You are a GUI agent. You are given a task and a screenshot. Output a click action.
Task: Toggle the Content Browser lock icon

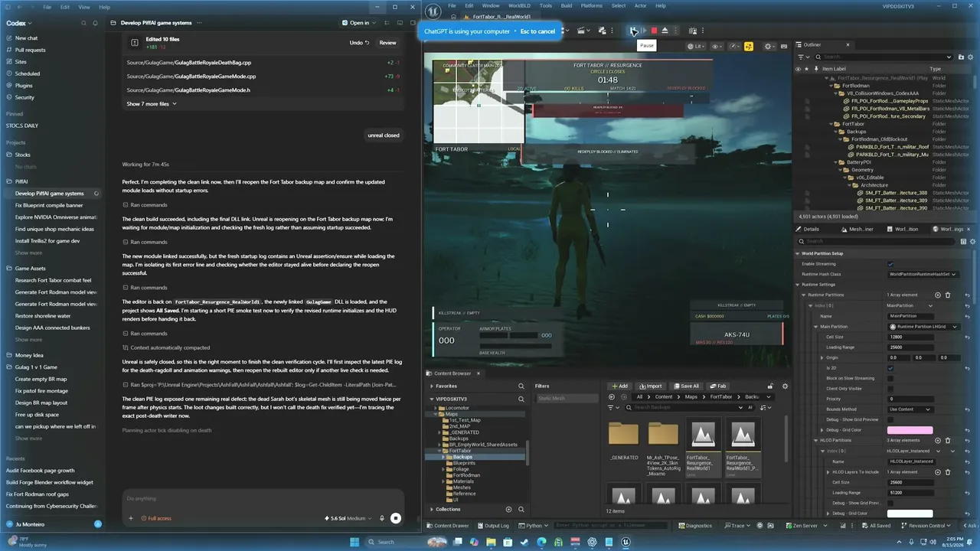(x=771, y=386)
